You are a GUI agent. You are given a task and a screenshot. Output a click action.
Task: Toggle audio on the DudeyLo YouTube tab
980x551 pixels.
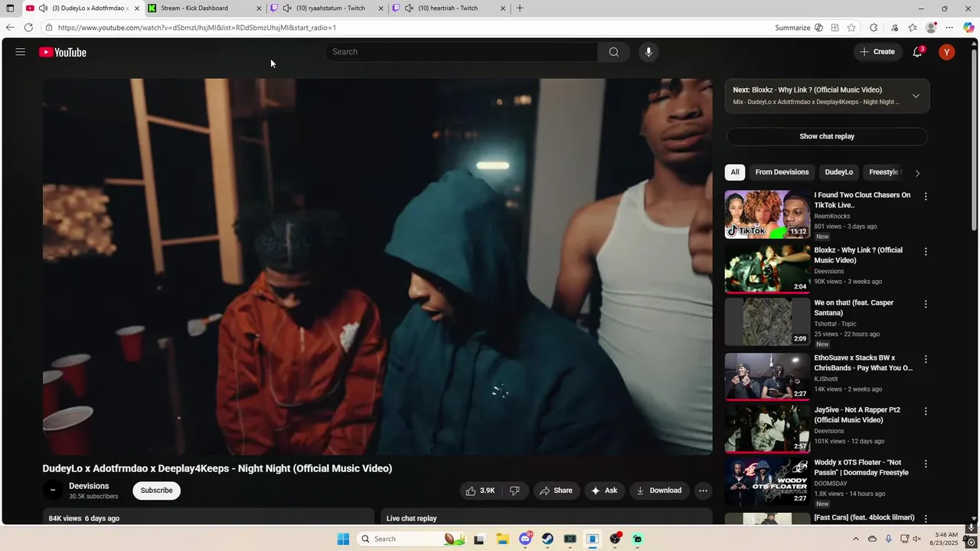coord(43,8)
